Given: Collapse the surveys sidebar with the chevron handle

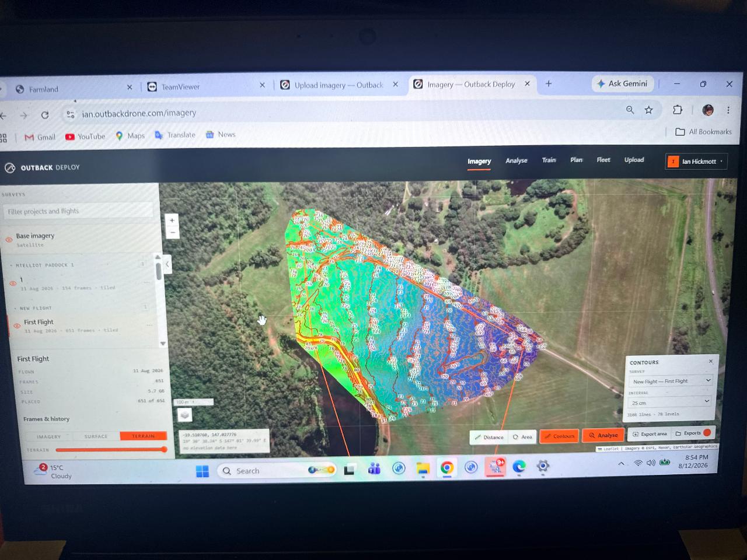Looking at the screenshot, I should coord(167,264).
